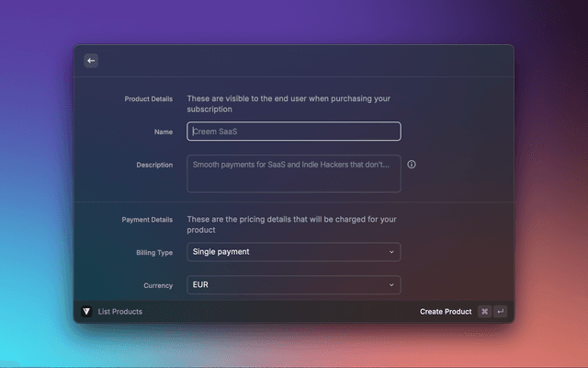588x368 pixels.
Task: Click the chevron arrow in Billing Type field
Action: tap(391, 252)
